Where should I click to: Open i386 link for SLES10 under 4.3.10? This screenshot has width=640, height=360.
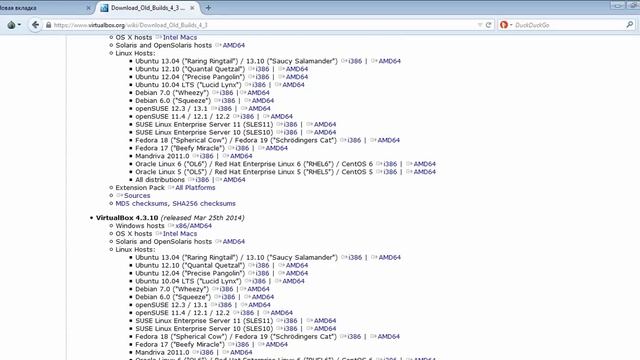(290, 329)
